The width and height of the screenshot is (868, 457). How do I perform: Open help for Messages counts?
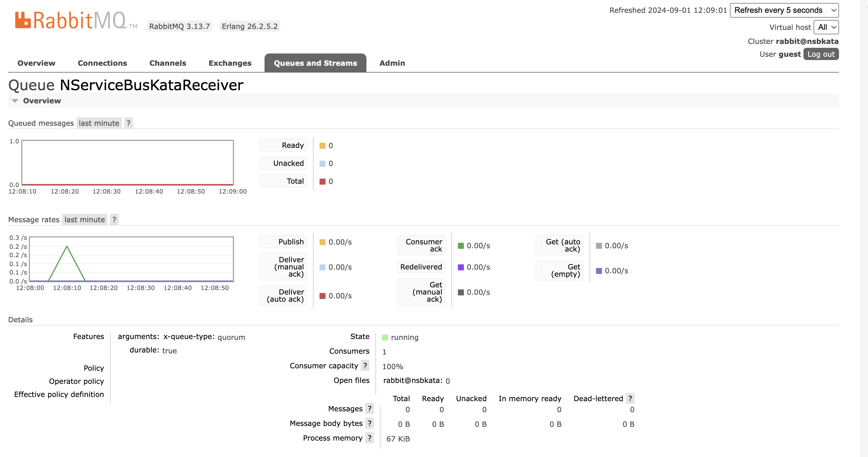pyautogui.click(x=370, y=409)
